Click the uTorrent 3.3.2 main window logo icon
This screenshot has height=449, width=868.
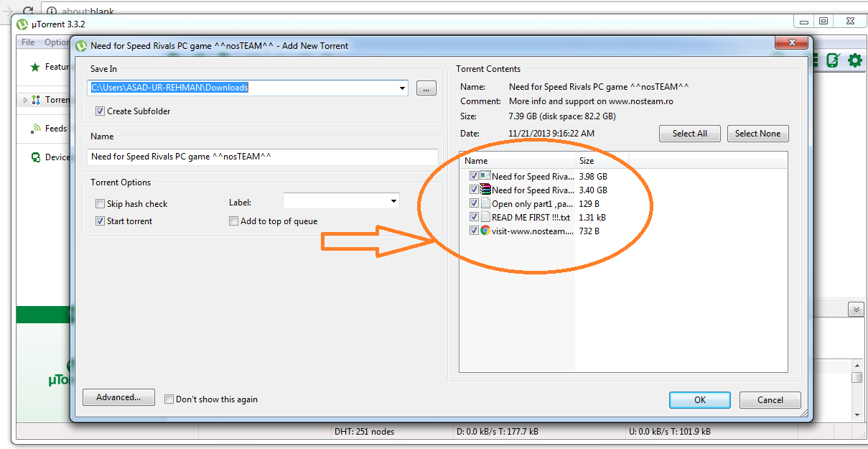(22, 25)
